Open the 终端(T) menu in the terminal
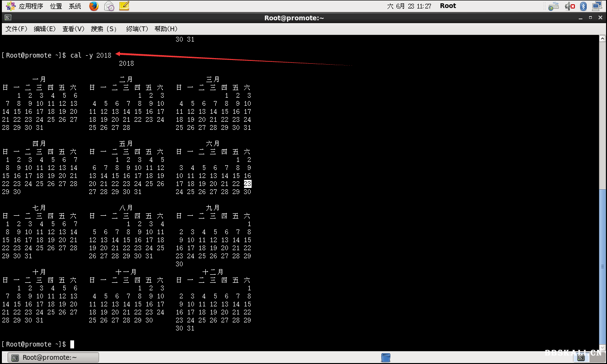 coord(137,29)
